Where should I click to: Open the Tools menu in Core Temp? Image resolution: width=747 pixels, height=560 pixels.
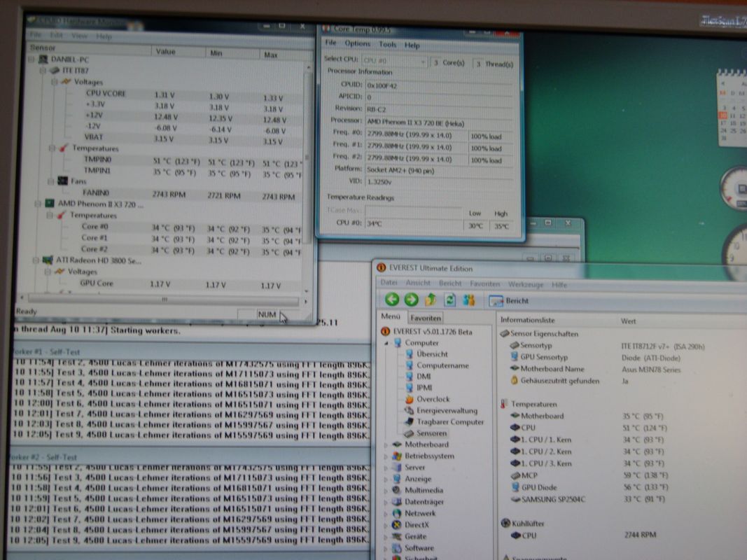(x=387, y=44)
